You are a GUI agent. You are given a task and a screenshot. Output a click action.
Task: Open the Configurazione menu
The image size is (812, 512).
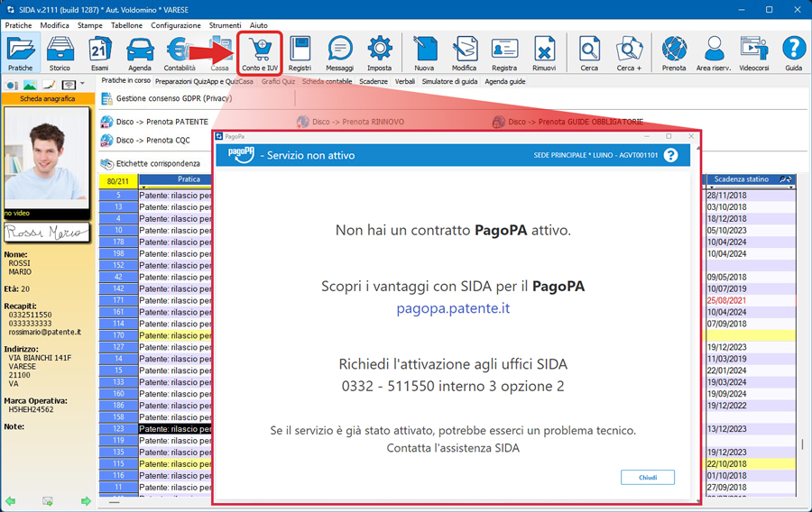click(176, 25)
